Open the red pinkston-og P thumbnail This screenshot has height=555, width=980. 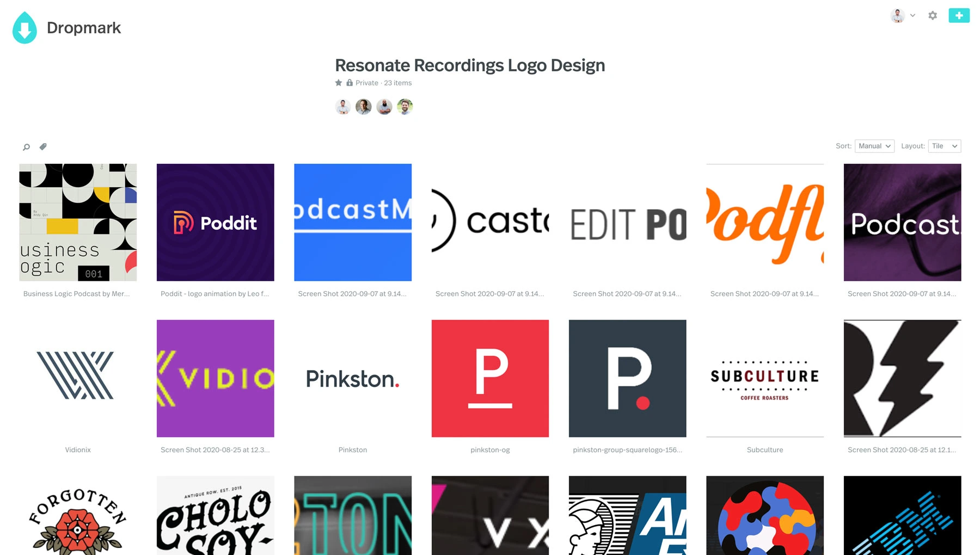point(490,379)
